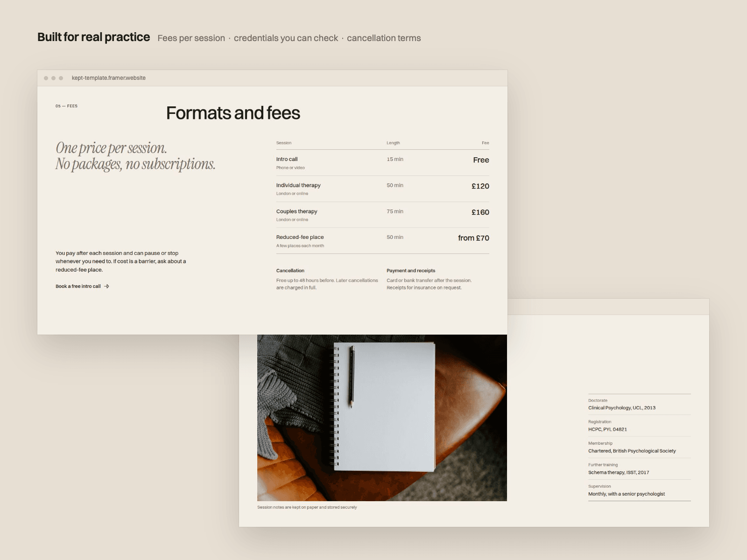Click the kept-template.framer.website address text
The width and height of the screenshot is (747, 560).
coord(109,78)
